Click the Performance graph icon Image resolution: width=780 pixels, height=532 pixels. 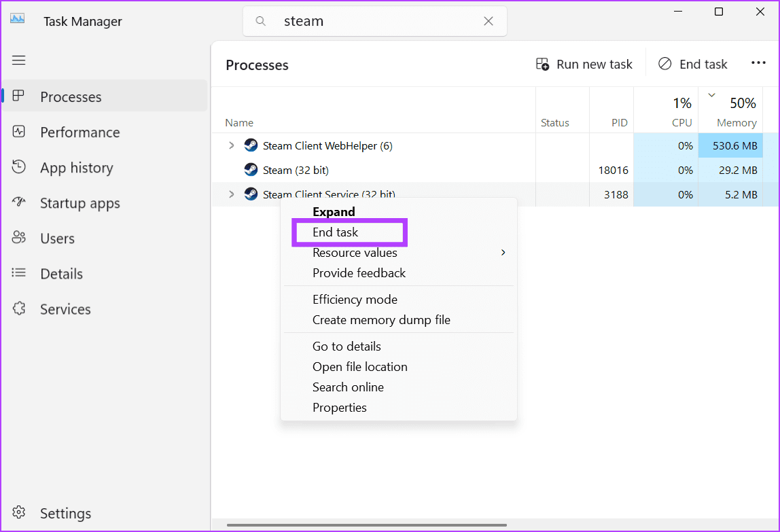(x=18, y=131)
